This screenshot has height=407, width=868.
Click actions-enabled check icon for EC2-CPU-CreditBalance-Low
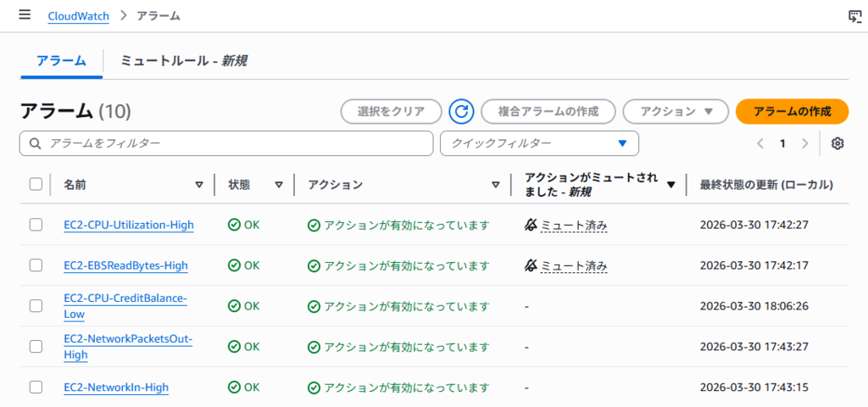click(x=314, y=306)
